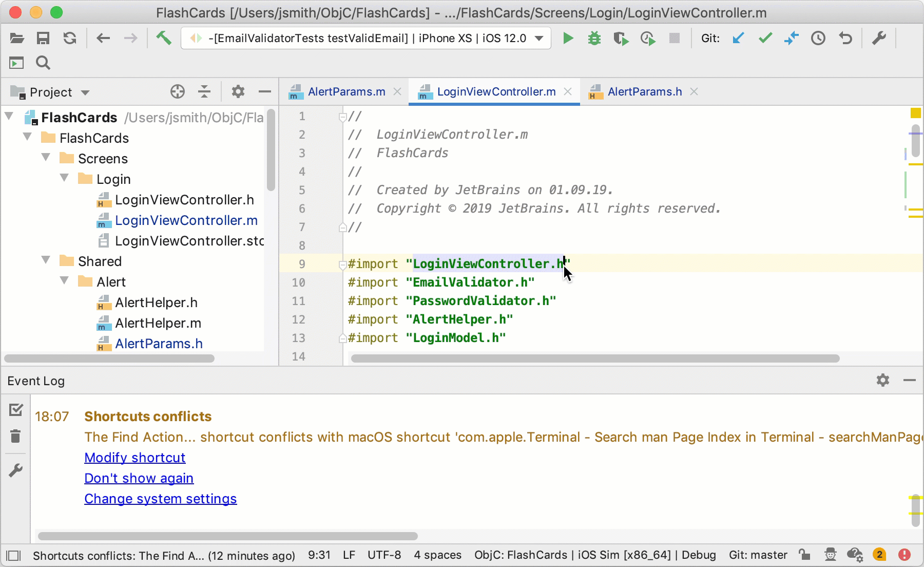Toggle tool window bars in status corner
The height and width of the screenshot is (567, 924).
pyautogui.click(x=13, y=556)
